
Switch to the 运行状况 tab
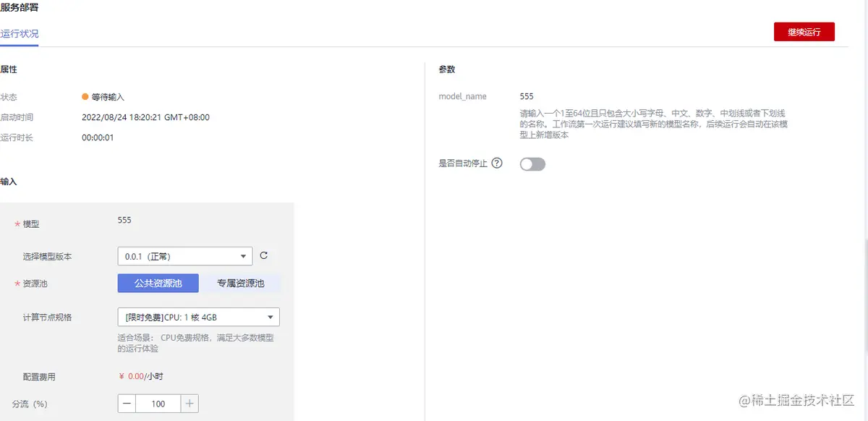coord(20,34)
